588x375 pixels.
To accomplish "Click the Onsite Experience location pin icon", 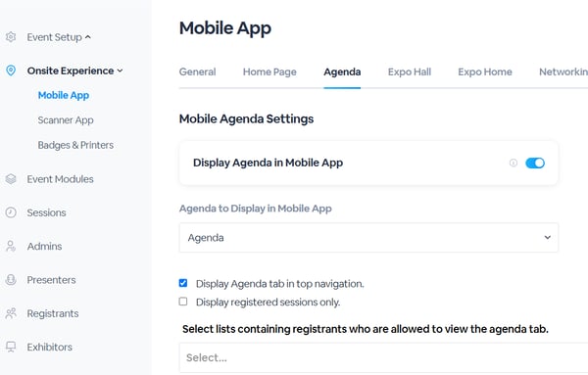I will tap(11, 70).
